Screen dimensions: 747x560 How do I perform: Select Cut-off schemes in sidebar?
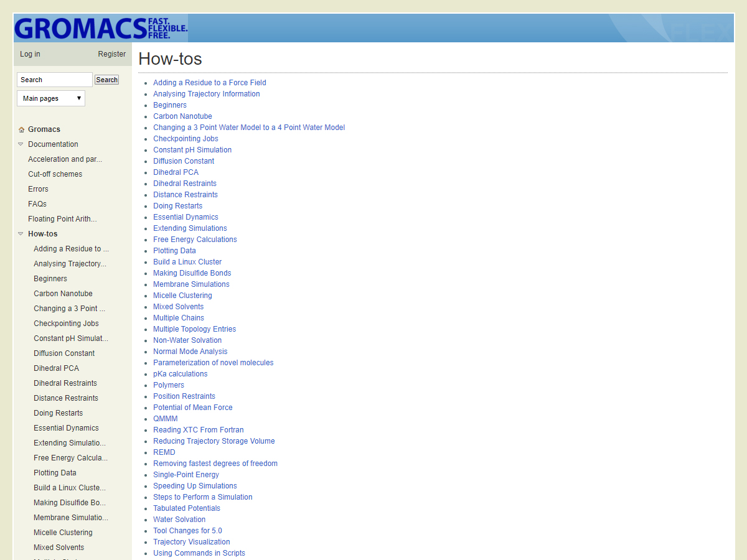(55, 174)
